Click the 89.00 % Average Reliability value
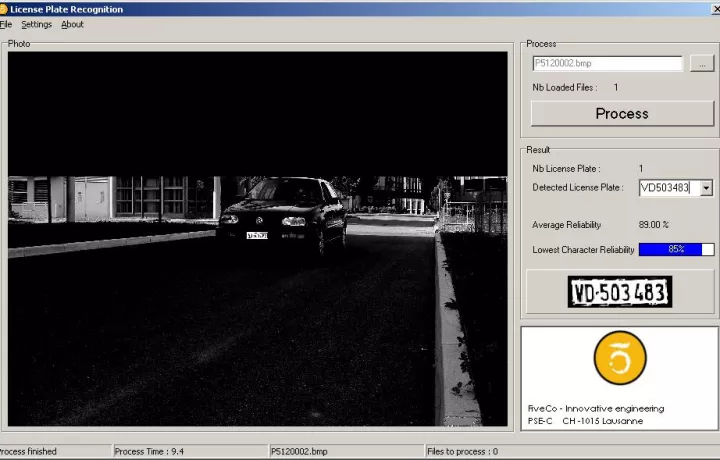The height and width of the screenshot is (460, 720). pos(654,225)
